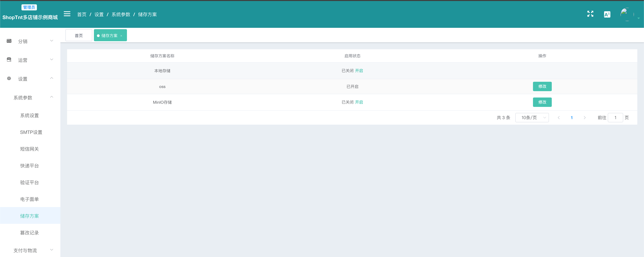The height and width of the screenshot is (257, 644).
Task: Open SMTP设置 in sidebar
Action: [31, 132]
